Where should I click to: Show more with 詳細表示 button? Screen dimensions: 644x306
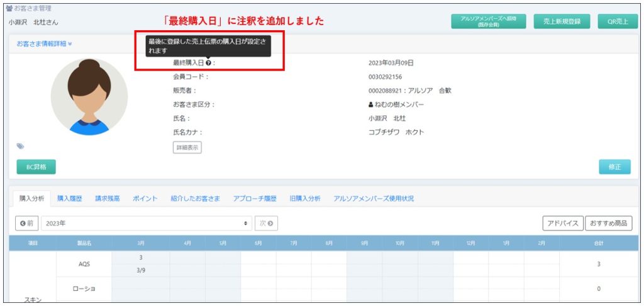(187, 147)
